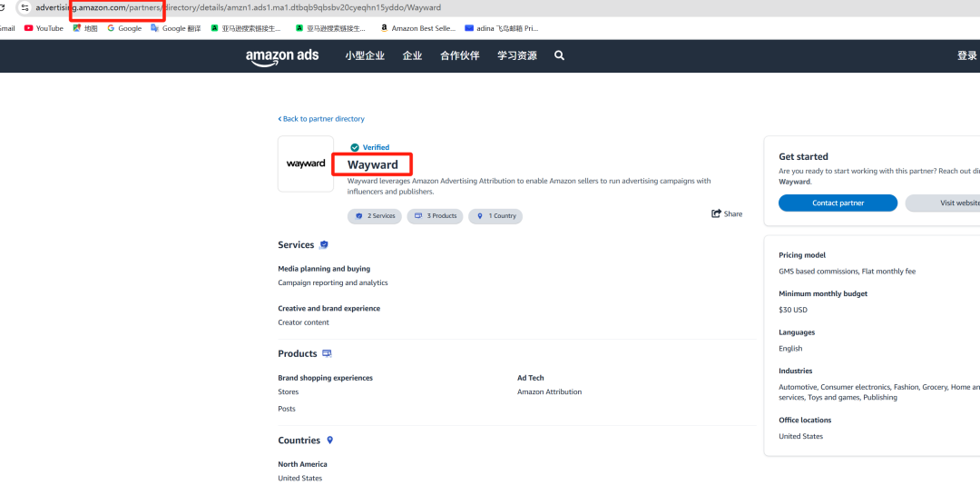Image resolution: width=980 pixels, height=495 pixels.
Task: Open the first 亚马逊搜索链接生 bookmark
Action: pyautogui.click(x=246, y=28)
